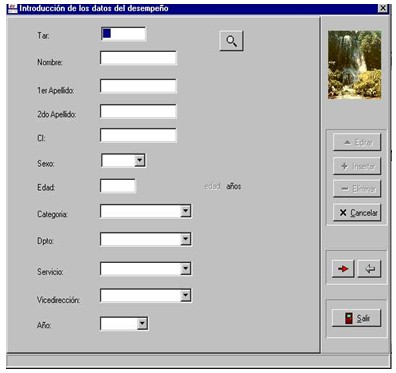The height and width of the screenshot is (373, 396).
Task: Click the 'Servicio:' label text
Action: pos(50,272)
